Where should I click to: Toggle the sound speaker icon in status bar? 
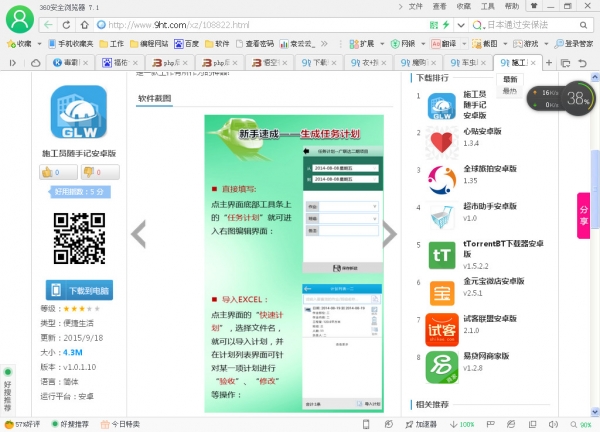553,424
